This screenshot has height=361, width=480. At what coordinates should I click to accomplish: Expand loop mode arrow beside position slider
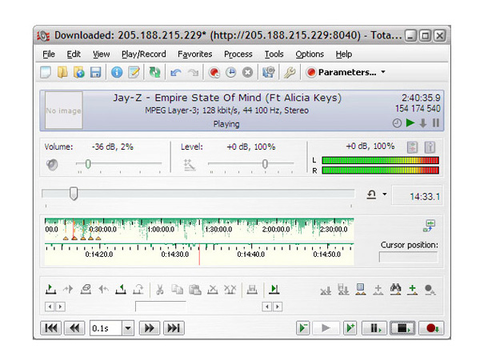click(385, 194)
